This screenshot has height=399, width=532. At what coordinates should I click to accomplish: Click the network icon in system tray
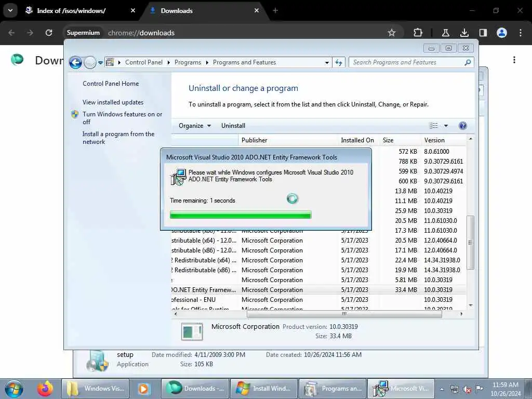pyautogui.click(x=455, y=389)
